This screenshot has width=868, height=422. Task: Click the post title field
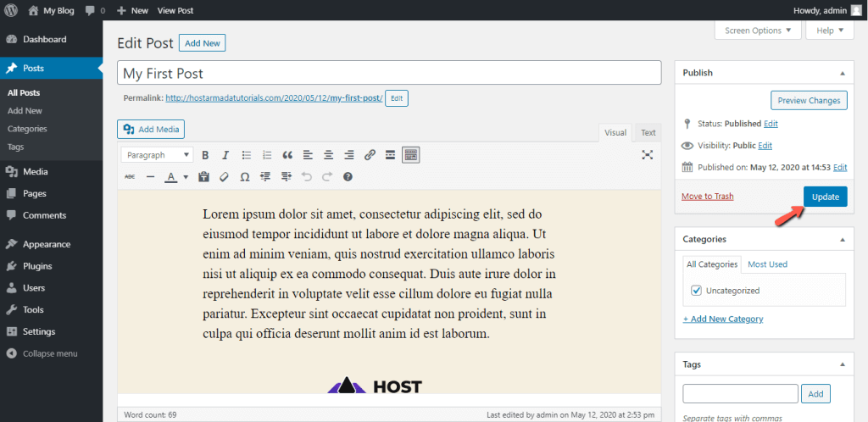click(389, 73)
